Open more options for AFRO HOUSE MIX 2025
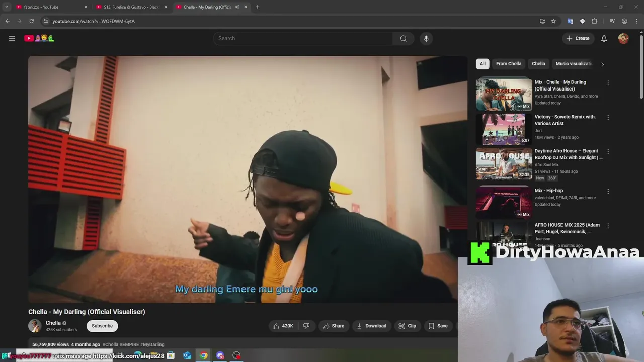Screen dimensions: 644x362 (608, 226)
